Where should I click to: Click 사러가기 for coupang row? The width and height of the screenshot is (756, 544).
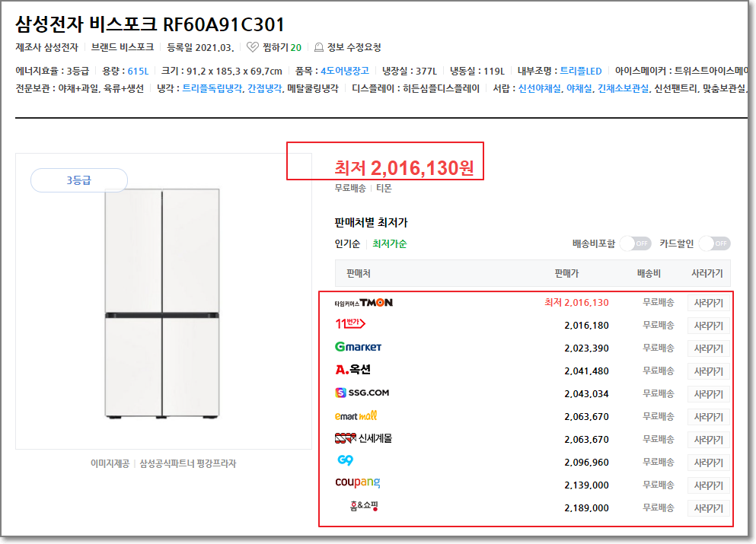[708, 485]
